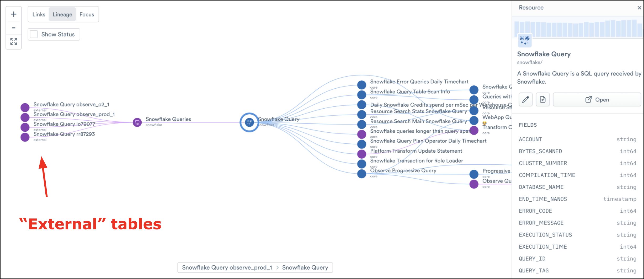Click the EXECUTION_TIME field row
This screenshot has width=644, height=279.
coord(578,247)
